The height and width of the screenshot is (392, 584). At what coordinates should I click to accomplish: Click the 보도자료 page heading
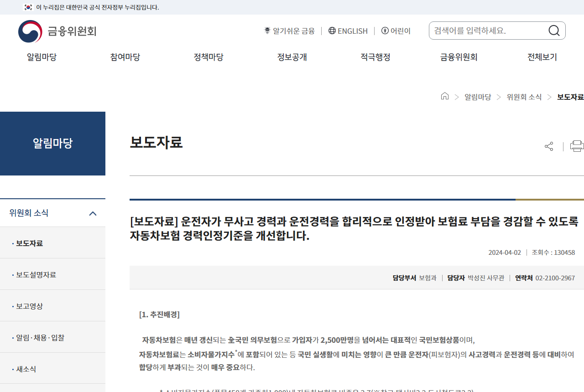pos(156,142)
